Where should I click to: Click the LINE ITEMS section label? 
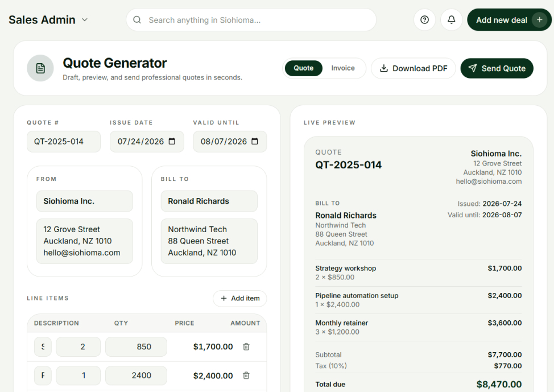pyautogui.click(x=48, y=298)
